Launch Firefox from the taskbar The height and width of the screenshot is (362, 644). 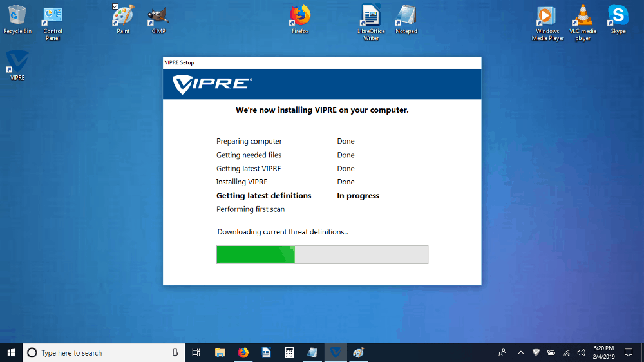(x=243, y=352)
